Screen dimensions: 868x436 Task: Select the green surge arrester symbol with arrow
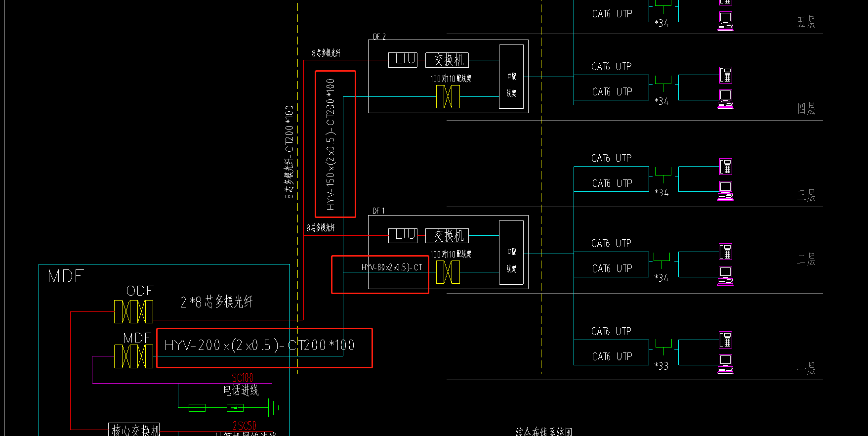point(235,408)
